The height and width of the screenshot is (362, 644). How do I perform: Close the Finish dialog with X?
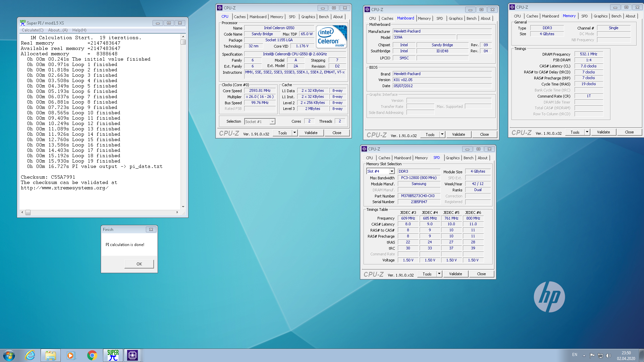151,230
